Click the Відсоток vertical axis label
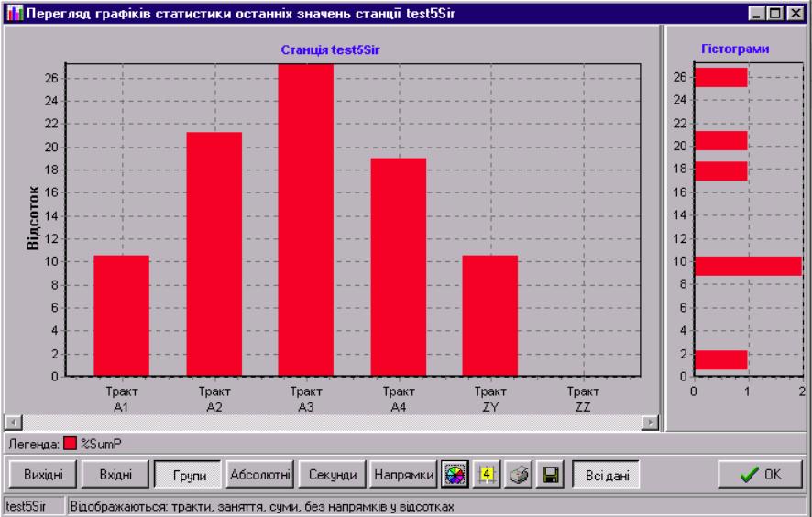This screenshot has height=517, width=812. tap(33, 217)
